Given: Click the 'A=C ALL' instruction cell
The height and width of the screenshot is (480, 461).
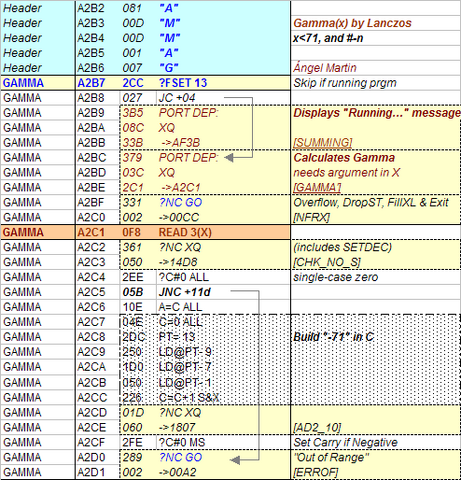Looking at the screenshot, I should pos(180,307).
